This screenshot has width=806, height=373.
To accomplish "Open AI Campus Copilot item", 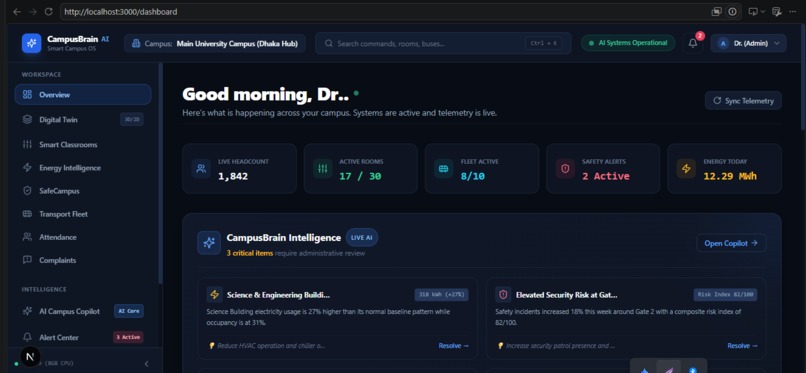I will point(83,311).
